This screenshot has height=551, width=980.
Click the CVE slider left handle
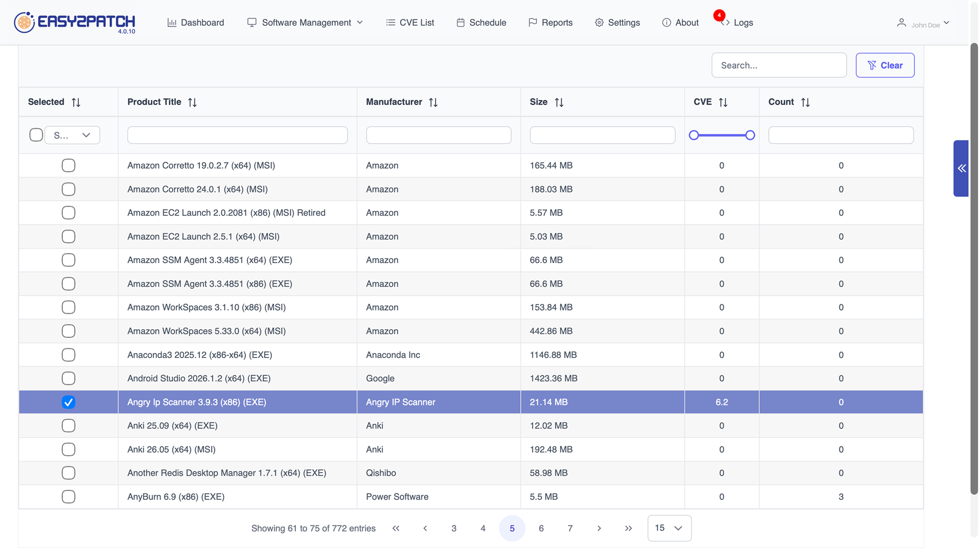(x=694, y=135)
